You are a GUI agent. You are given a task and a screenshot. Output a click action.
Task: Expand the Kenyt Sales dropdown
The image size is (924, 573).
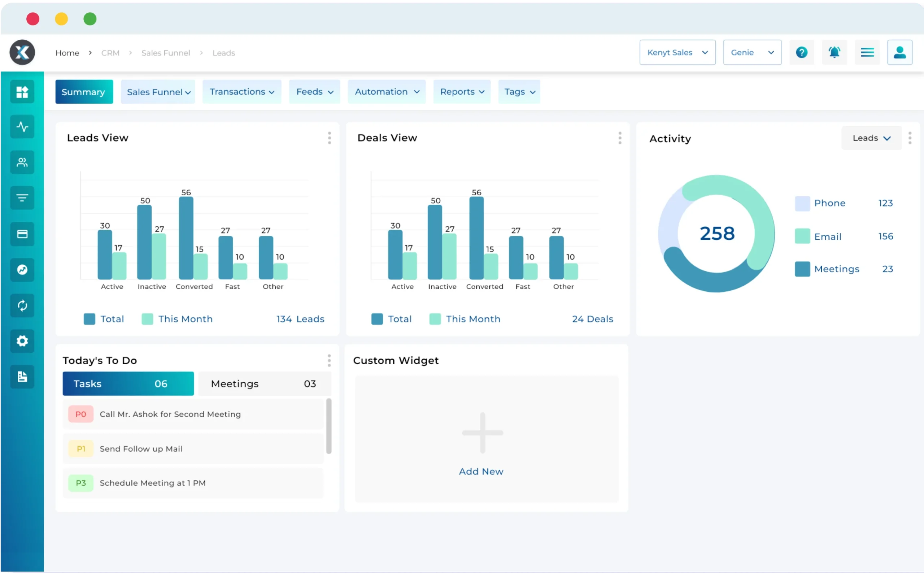pos(677,52)
